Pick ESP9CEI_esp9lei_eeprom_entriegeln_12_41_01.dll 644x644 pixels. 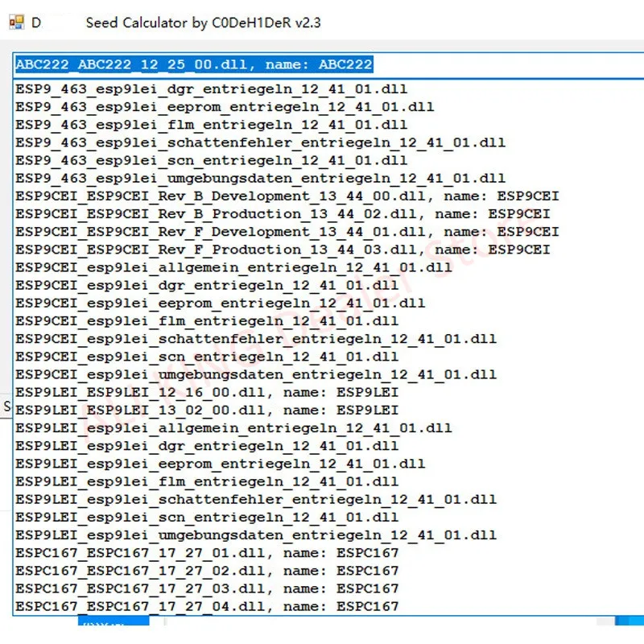pos(220,303)
